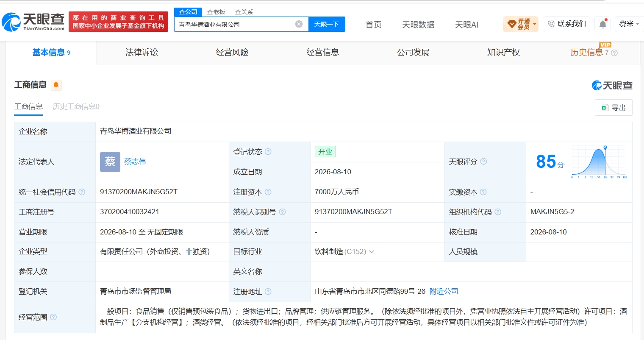Click the 天眼评分 distribution chart
644x340 pixels.
coord(599,162)
